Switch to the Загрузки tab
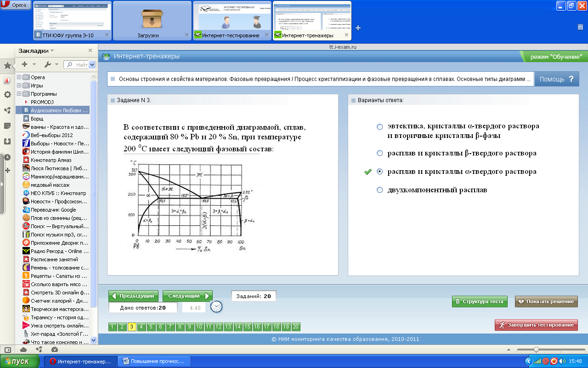 152,21
